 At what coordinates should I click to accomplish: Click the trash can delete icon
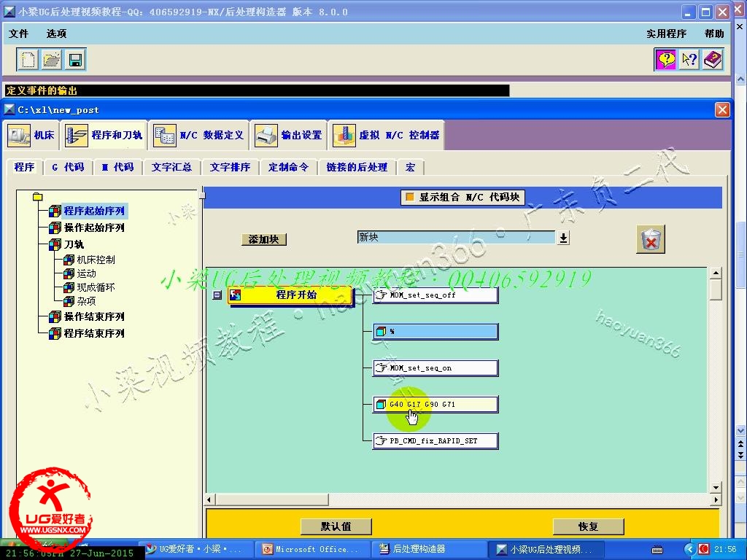pyautogui.click(x=650, y=239)
